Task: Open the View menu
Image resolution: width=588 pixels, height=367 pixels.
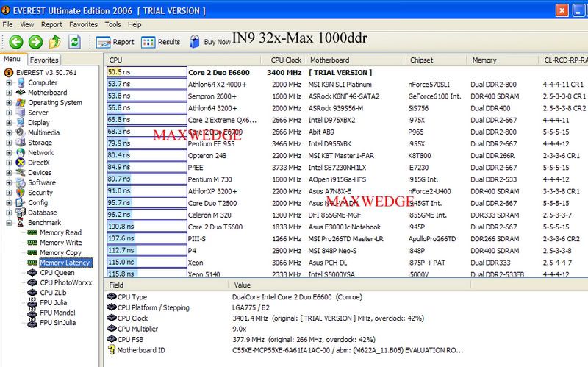Action: [x=27, y=24]
